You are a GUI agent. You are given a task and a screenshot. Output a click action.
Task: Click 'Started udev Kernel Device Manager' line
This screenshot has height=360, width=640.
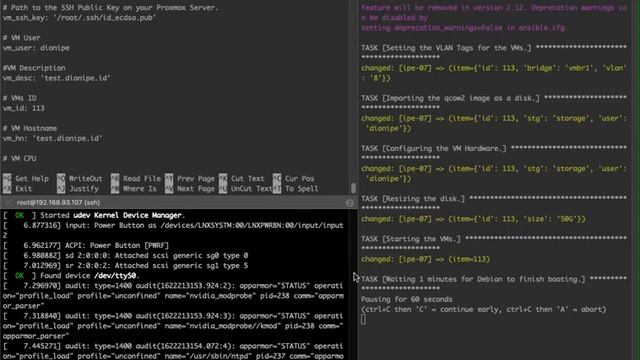coord(94,215)
